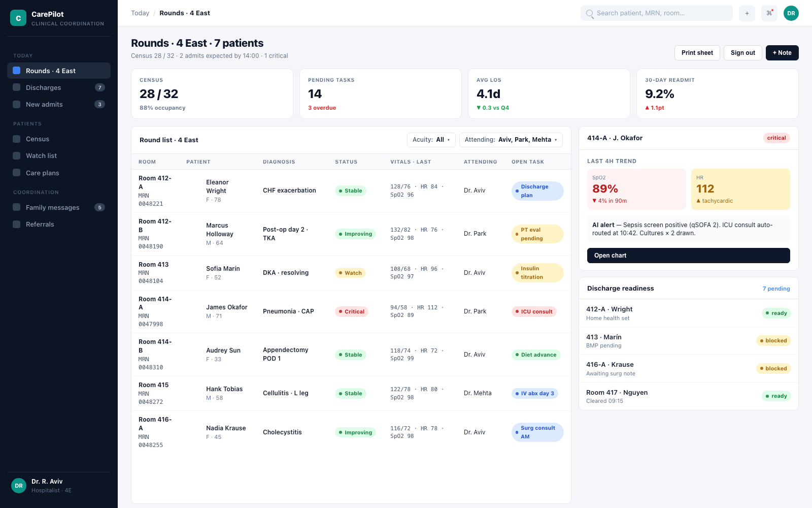Click the search magnifier icon
The height and width of the screenshot is (508, 812).
click(x=589, y=13)
